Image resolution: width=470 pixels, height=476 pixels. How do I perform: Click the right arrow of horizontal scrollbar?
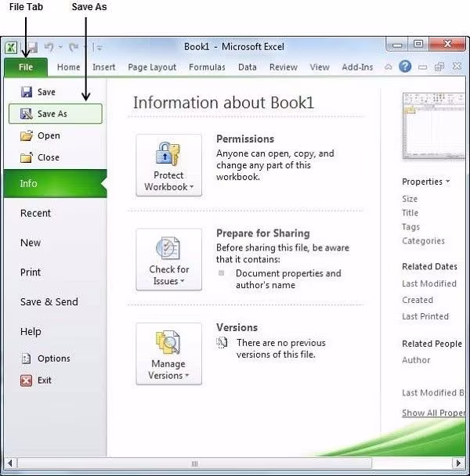pyautogui.click(x=458, y=463)
